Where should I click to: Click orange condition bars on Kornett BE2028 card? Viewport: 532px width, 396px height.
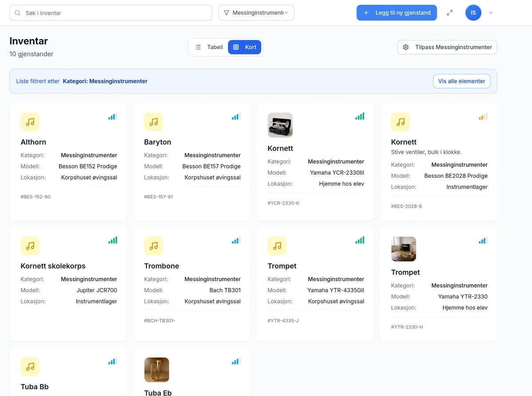point(483,117)
